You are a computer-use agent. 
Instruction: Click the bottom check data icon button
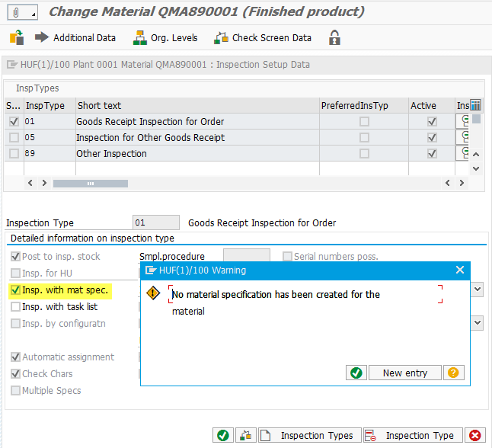[246, 436]
